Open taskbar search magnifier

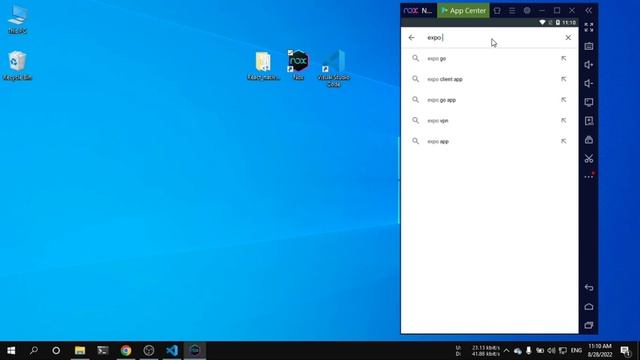[x=34, y=350]
